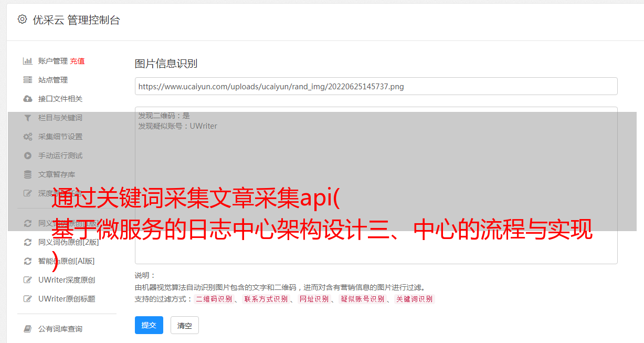Click the edit icon for UWriter深度原创
The width and height of the screenshot is (644, 343).
pos(28,280)
